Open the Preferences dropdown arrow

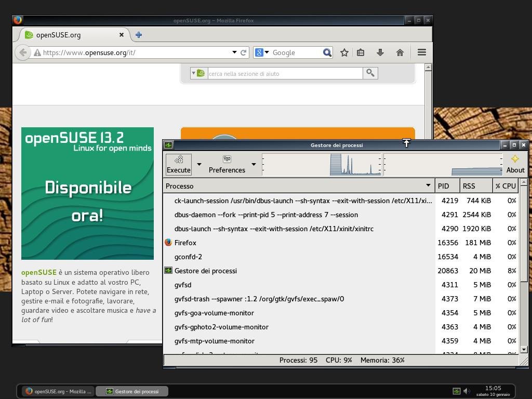(x=254, y=165)
